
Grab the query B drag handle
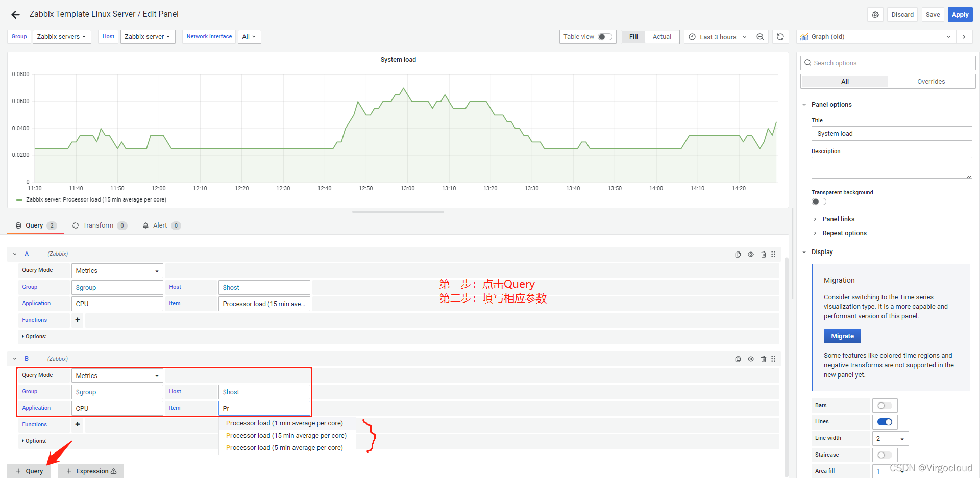pyautogui.click(x=773, y=359)
